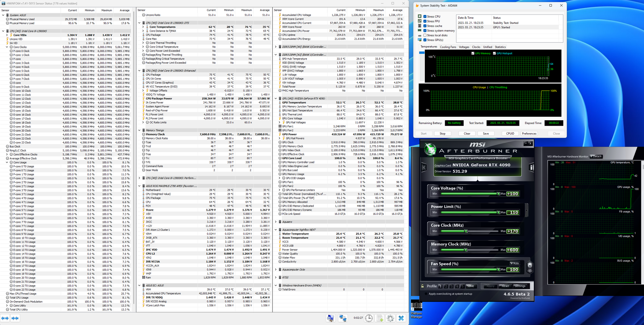Adjust Core Voltage slider handle
Viewport: 644px width, 325px height.
tap(498, 194)
